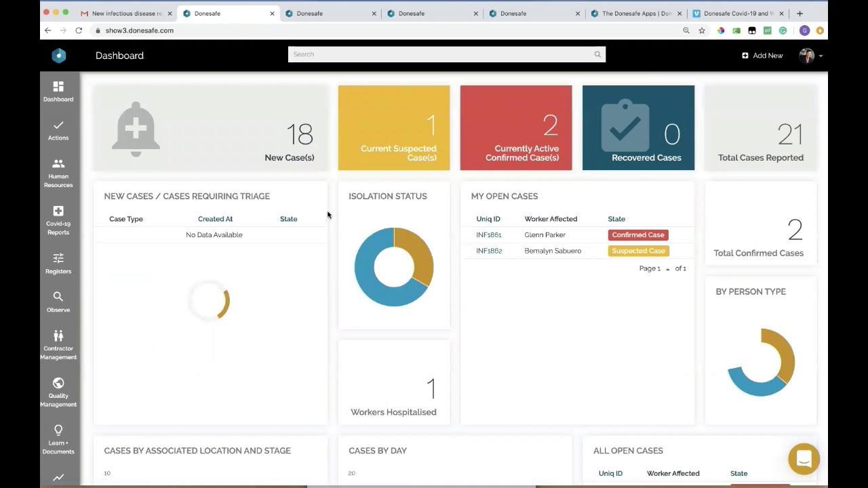Open the chat support bubble

[x=804, y=459]
